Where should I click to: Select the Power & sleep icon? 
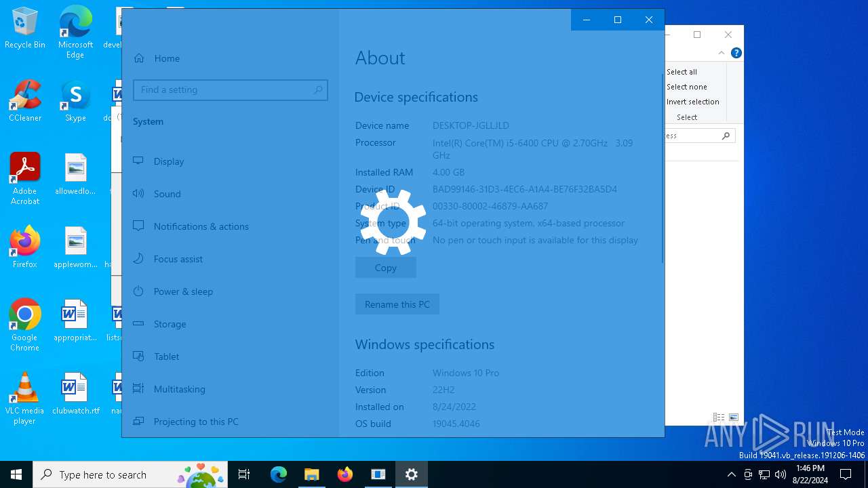tap(138, 291)
